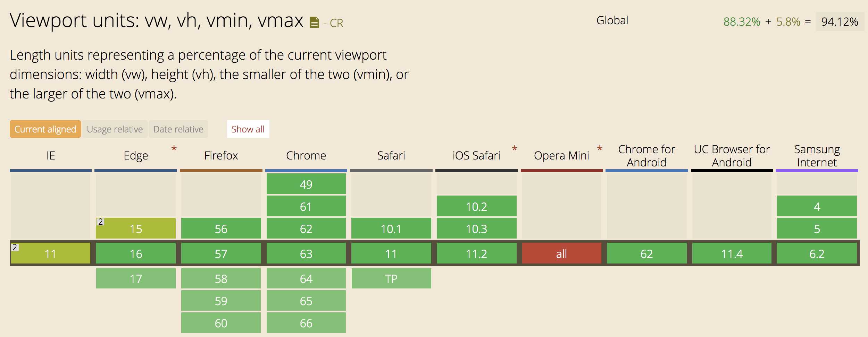Screen dimensions: 868x337
Task: Click the Chrome browser column header
Action: (306, 156)
